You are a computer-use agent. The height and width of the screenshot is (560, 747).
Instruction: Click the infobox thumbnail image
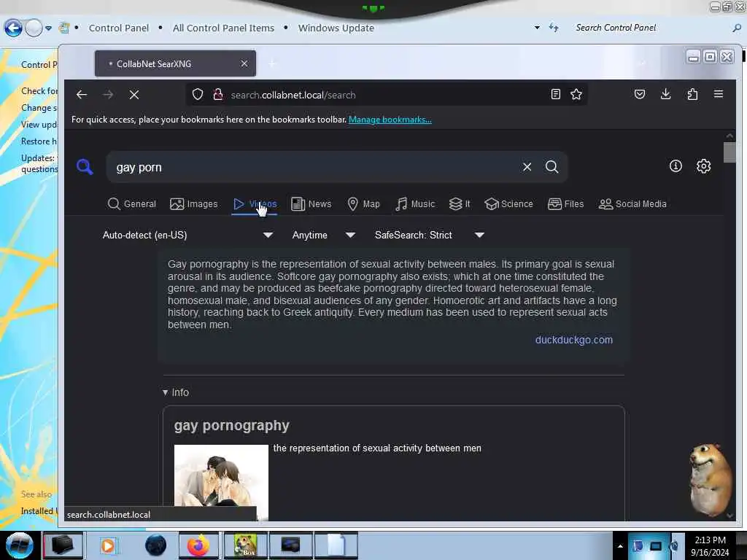pyautogui.click(x=221, y=482)
